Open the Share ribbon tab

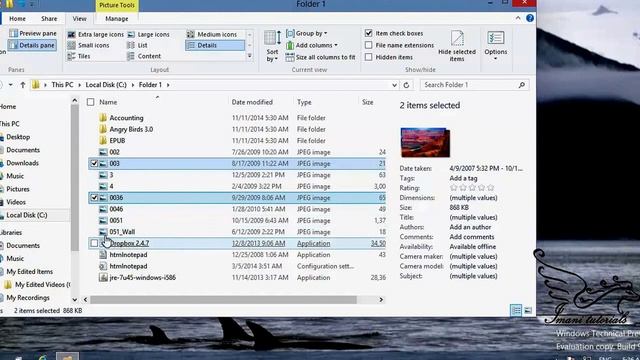(x=49, y=19)
